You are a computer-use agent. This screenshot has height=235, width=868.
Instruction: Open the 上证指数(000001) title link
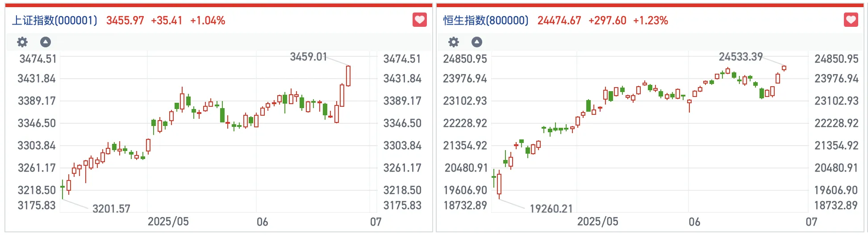point(54,21)
